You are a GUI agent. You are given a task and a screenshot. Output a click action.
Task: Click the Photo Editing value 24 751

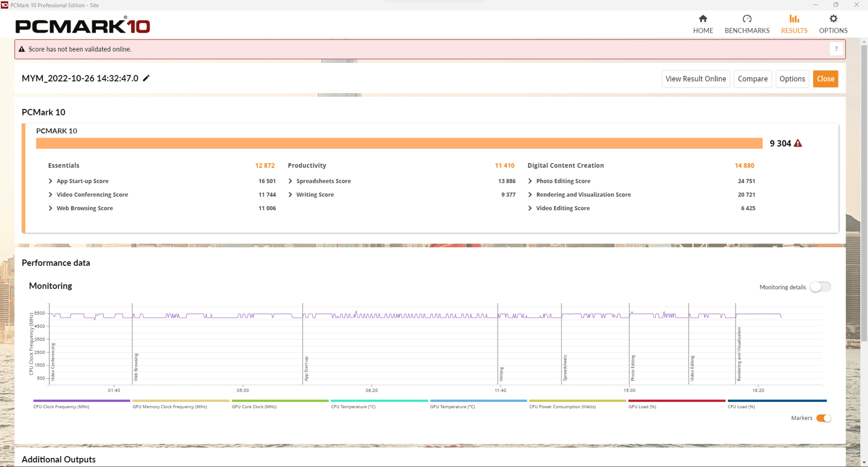click(x=746, y=181)
